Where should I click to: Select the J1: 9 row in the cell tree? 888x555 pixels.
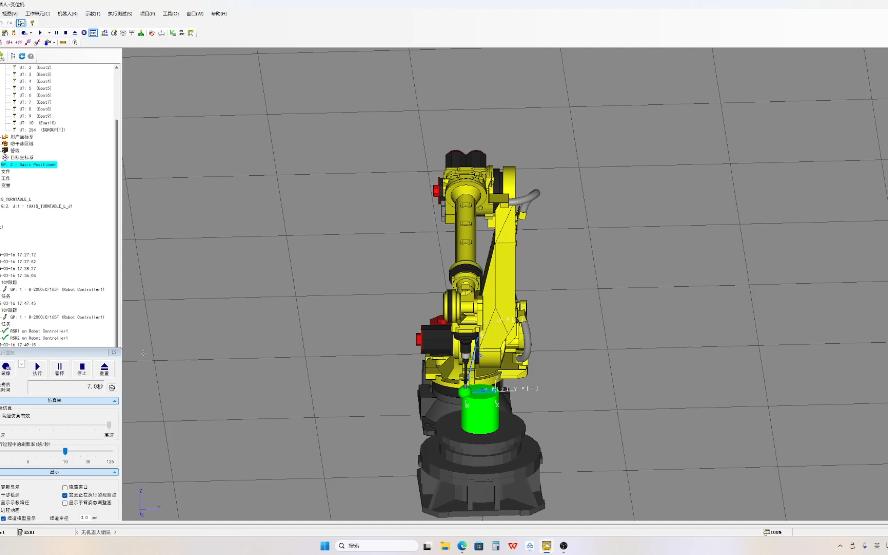click(x=35, y=116)
